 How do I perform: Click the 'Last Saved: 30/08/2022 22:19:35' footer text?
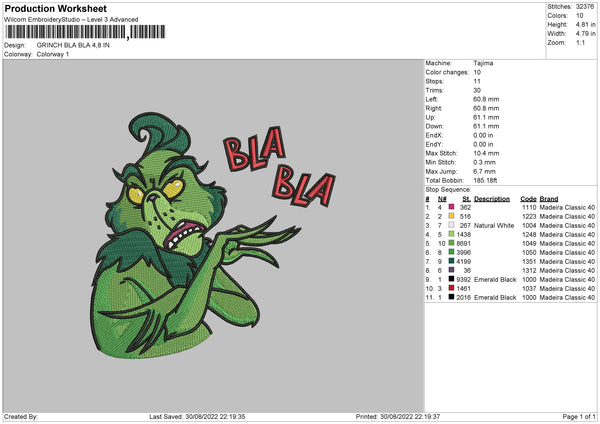click(x=197, y=417)
